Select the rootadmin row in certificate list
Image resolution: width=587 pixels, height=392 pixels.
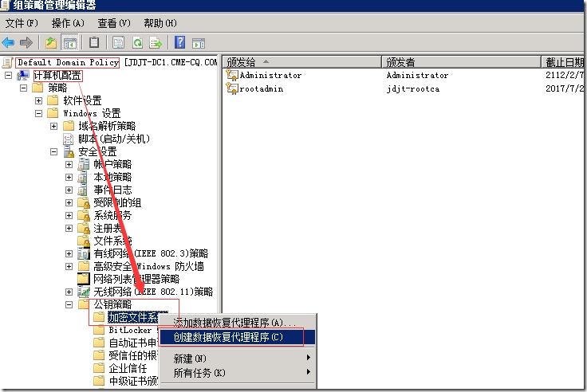(404, 88)
